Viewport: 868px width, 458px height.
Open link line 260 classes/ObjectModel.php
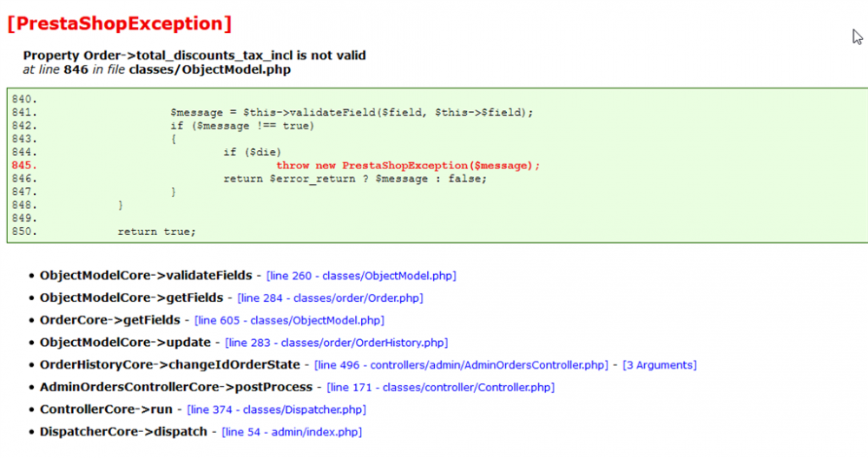(361, 276)
